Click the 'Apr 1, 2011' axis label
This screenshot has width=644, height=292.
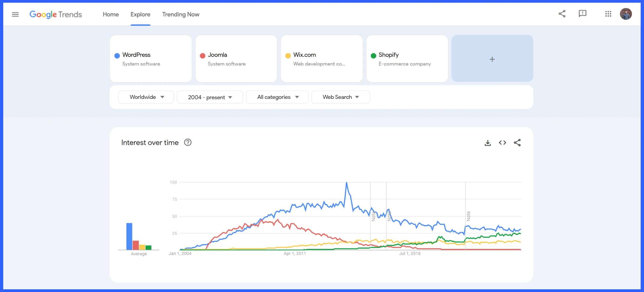click(295, 253)
